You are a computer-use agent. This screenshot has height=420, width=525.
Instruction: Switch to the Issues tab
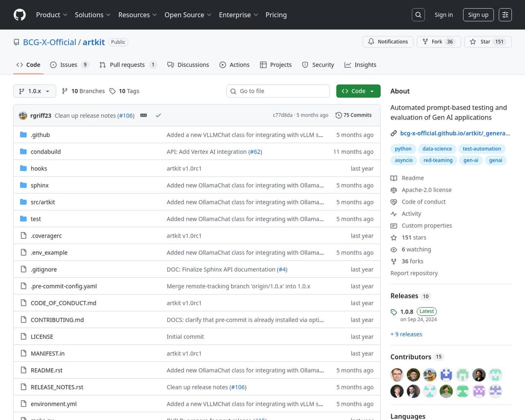click(x=69, y=65)
